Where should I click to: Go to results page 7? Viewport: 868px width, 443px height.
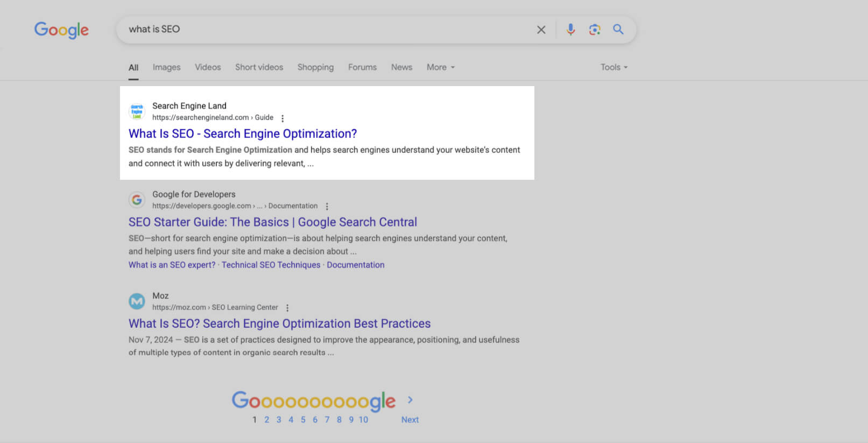click(327, 420)
